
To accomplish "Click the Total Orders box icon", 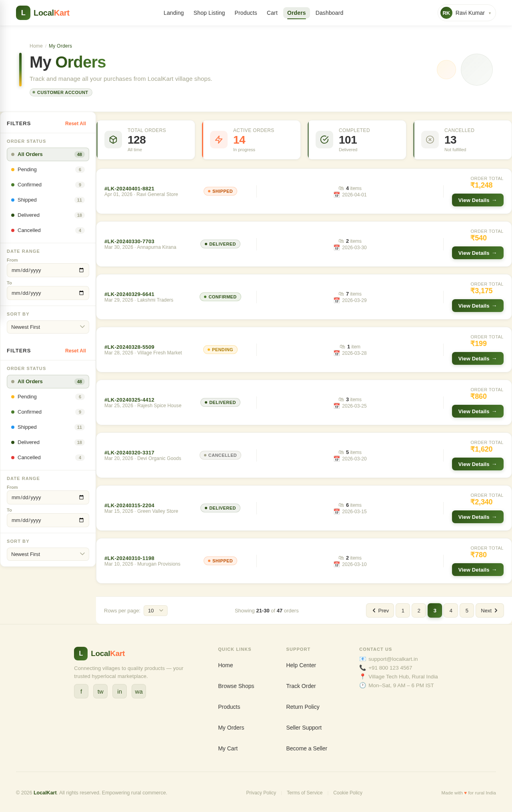I will [113, 140].
